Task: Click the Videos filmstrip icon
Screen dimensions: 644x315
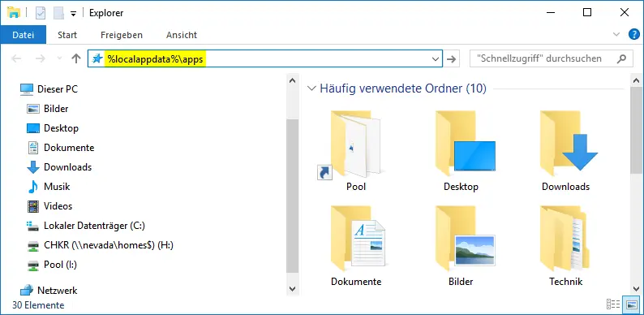Action: tap(33, 206)
